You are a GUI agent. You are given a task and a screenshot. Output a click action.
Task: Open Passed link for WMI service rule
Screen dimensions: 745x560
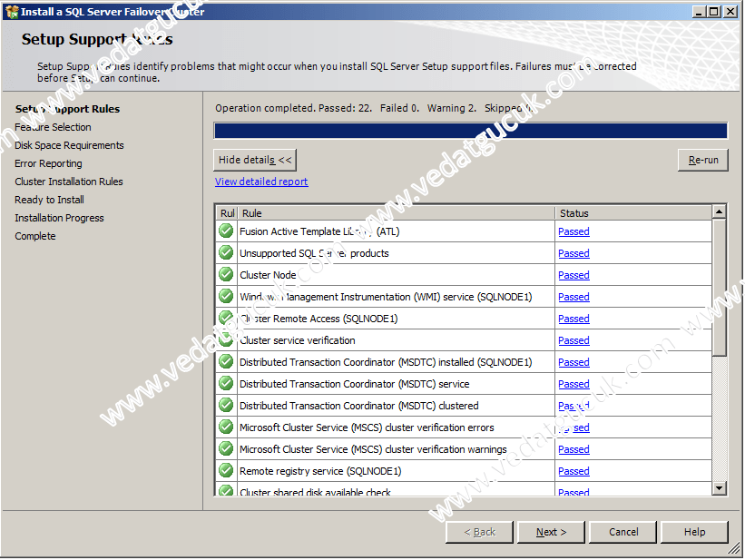pos(573,297)
